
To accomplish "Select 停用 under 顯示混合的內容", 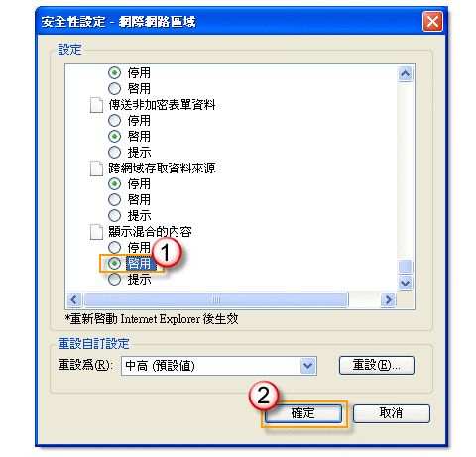I will pyautogui.click(x=114, y=247).
